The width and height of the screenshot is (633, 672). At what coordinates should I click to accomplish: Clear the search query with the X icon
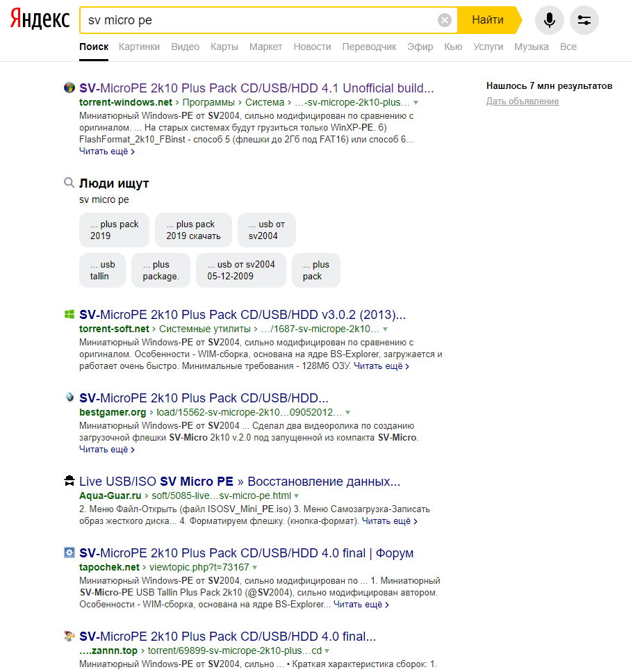click(445, 20)
